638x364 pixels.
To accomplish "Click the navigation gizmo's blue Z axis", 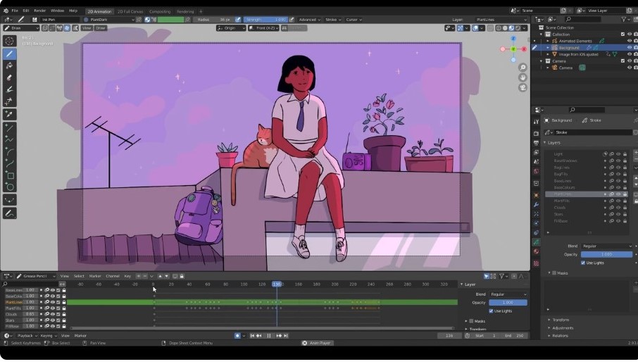I will [513, 38].
